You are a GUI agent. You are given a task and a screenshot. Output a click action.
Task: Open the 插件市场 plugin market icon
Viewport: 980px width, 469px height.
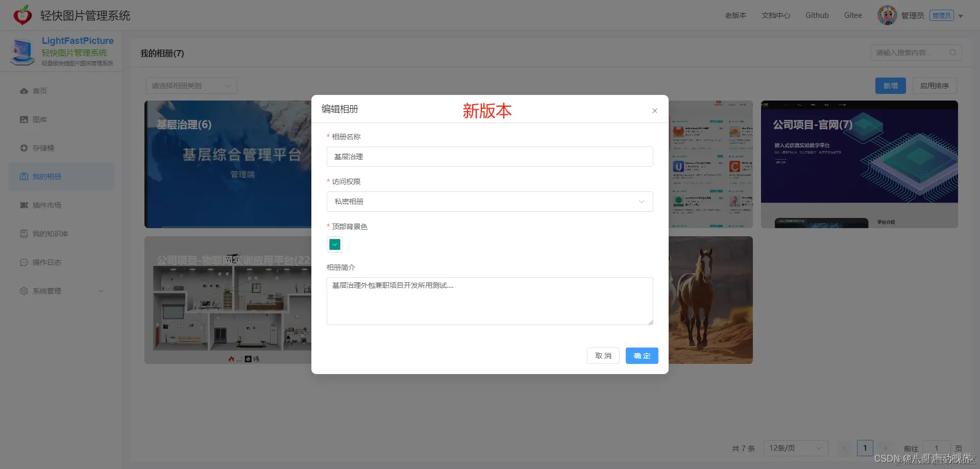[24, 205]
